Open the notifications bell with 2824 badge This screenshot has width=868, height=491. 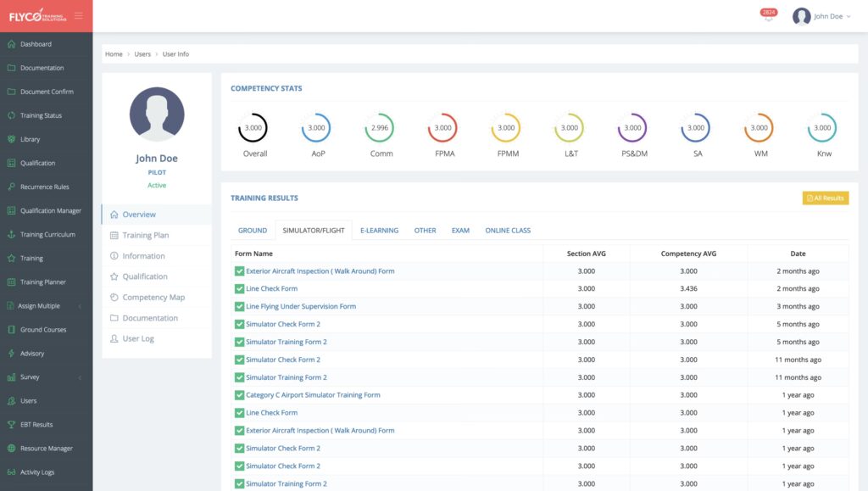pyautogui.click(x=768, y=16)
